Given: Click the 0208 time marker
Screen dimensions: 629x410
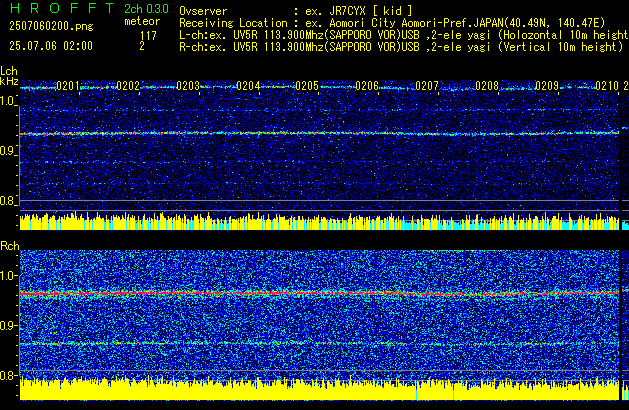Looking at the screenshot, I should pos(487,86).
